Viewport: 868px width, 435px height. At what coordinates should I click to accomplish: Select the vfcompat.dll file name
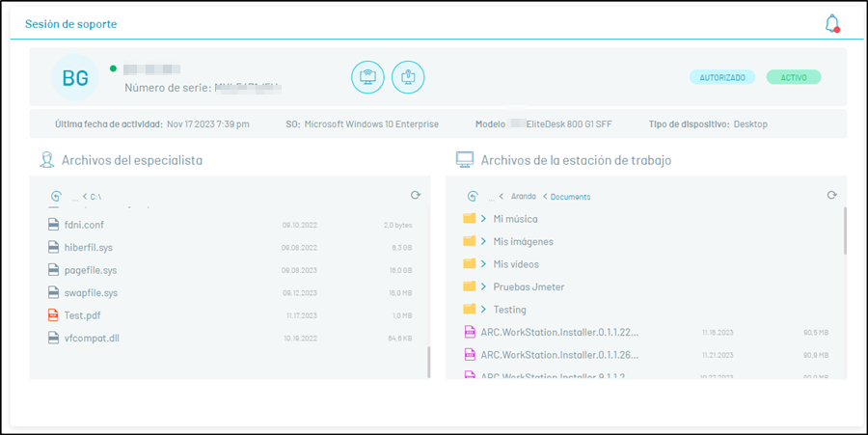point(92,339)
